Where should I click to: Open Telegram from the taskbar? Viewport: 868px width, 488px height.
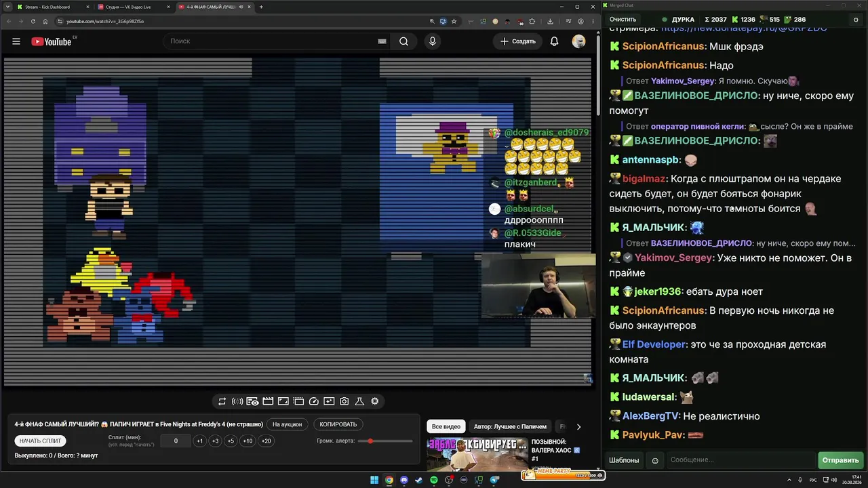click(x=494, y=481)
